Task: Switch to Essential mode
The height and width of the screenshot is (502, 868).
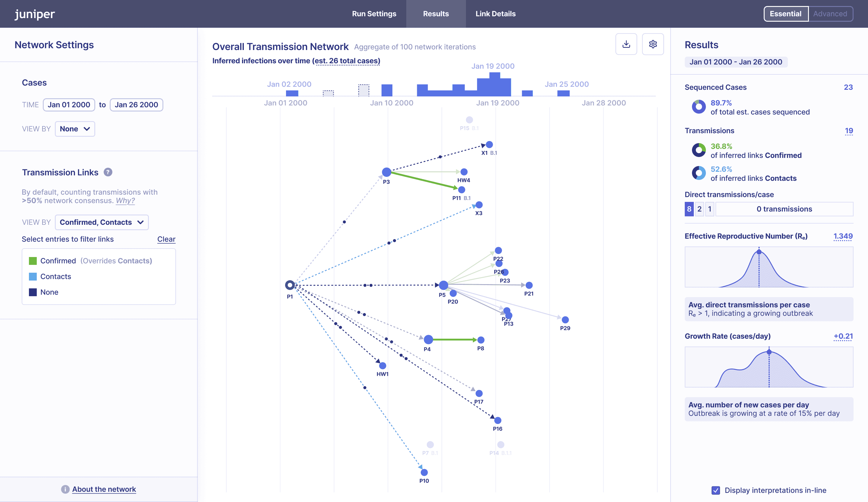Action: click(x=786, y=14)
